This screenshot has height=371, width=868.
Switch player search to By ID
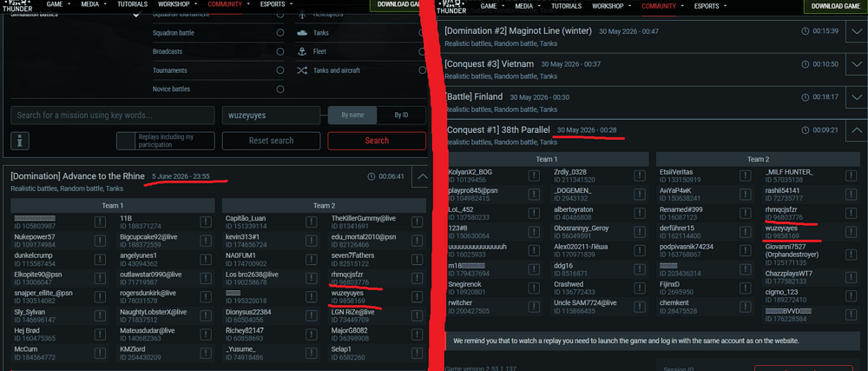click(x=401, y=116)
